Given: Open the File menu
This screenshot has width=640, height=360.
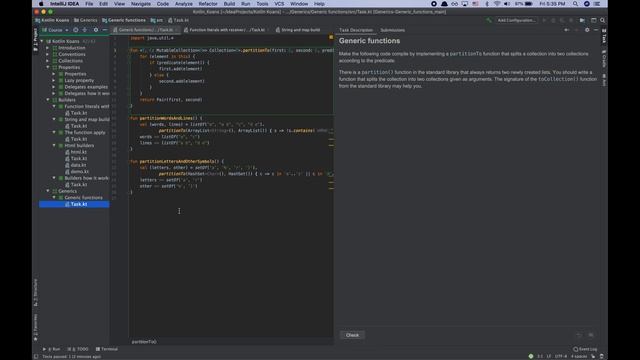Looking at the screenshot, I should [89, 4].
